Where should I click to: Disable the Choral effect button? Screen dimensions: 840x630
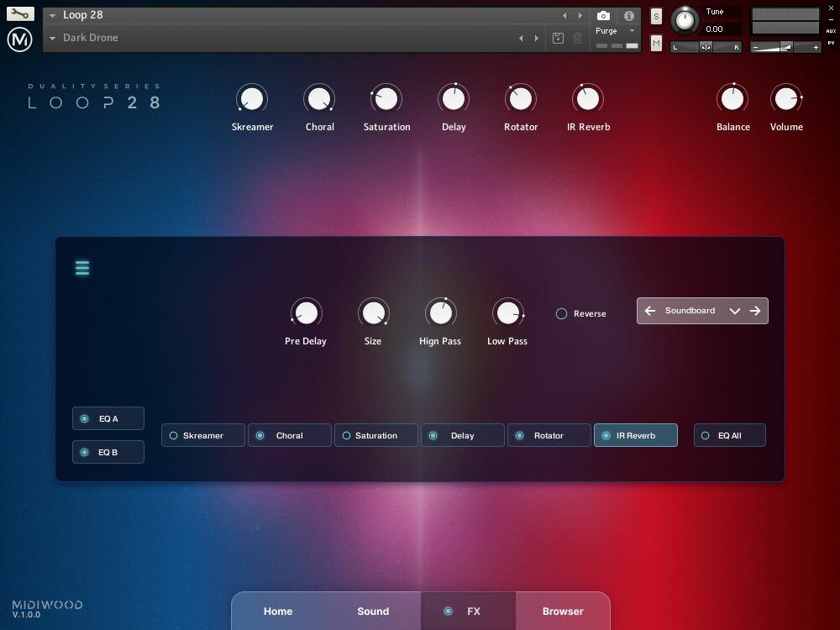pyautogui.click(x=289, y=435)
